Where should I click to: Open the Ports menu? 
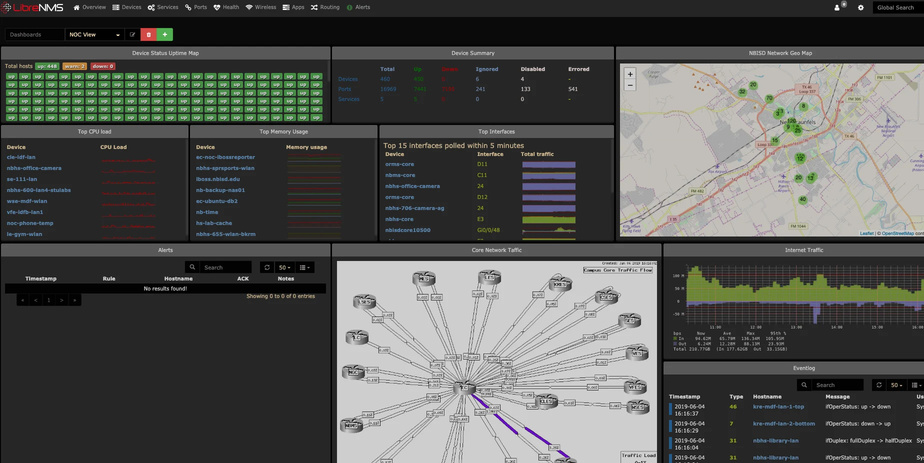[x=196, y=8]
